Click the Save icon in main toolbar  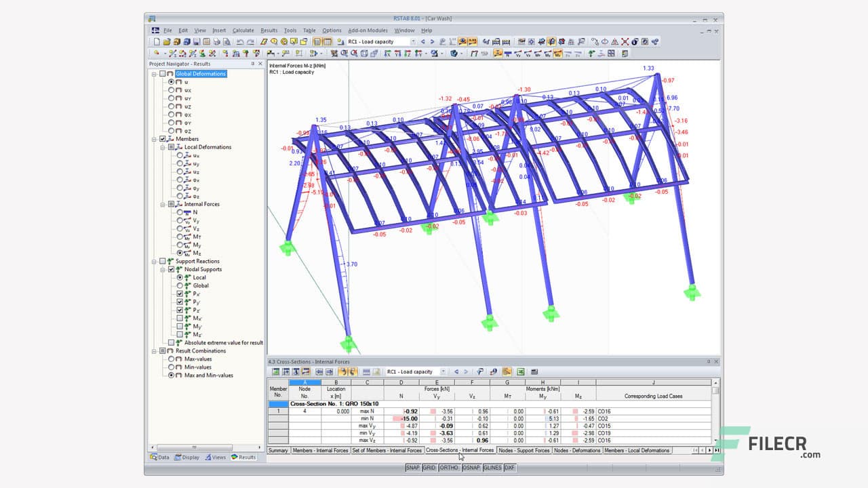click(196, 41)
